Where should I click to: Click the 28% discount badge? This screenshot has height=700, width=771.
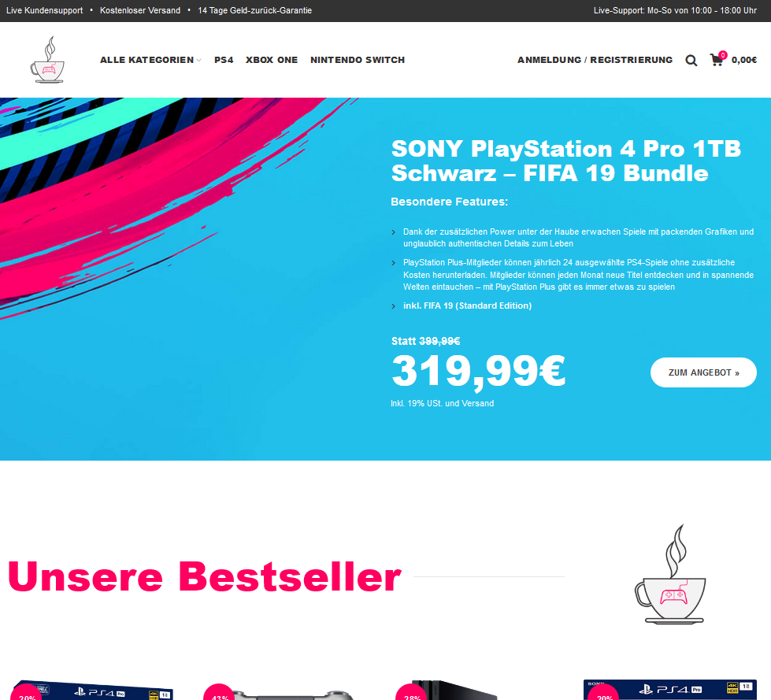(x=411, y=693)
